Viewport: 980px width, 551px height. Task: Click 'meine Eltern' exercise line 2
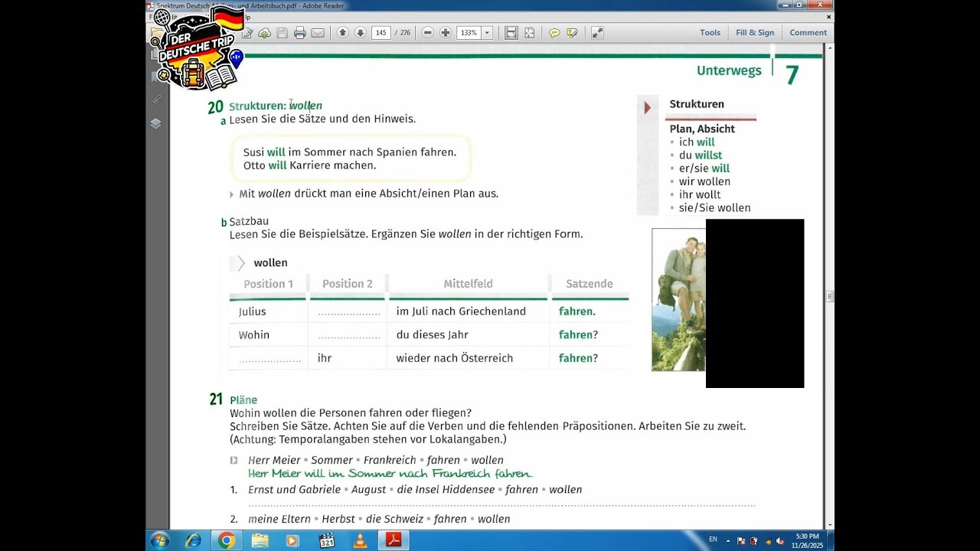(379, 519)
